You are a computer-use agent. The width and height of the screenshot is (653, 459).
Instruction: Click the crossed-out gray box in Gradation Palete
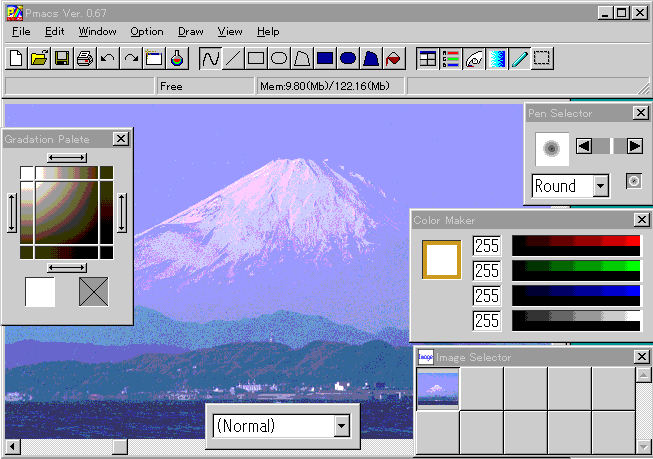93,292
